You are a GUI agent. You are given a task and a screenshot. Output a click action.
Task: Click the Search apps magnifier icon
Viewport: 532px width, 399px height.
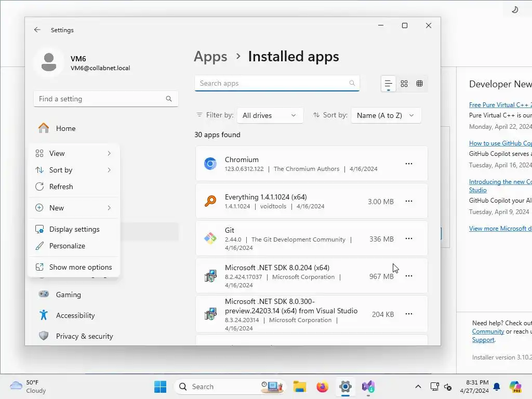coord(352,83)
